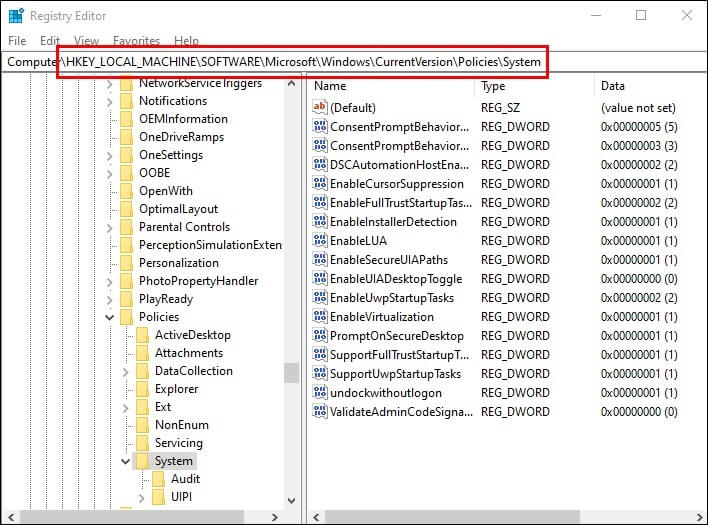Click the Registry Editor app icon
The width and height of the screenshot is (708, 525).
16,15
